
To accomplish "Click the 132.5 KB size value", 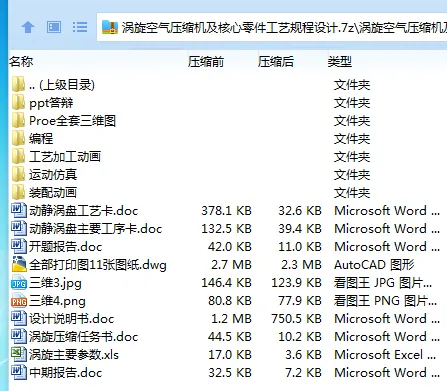I will click(x=226, y=229).
